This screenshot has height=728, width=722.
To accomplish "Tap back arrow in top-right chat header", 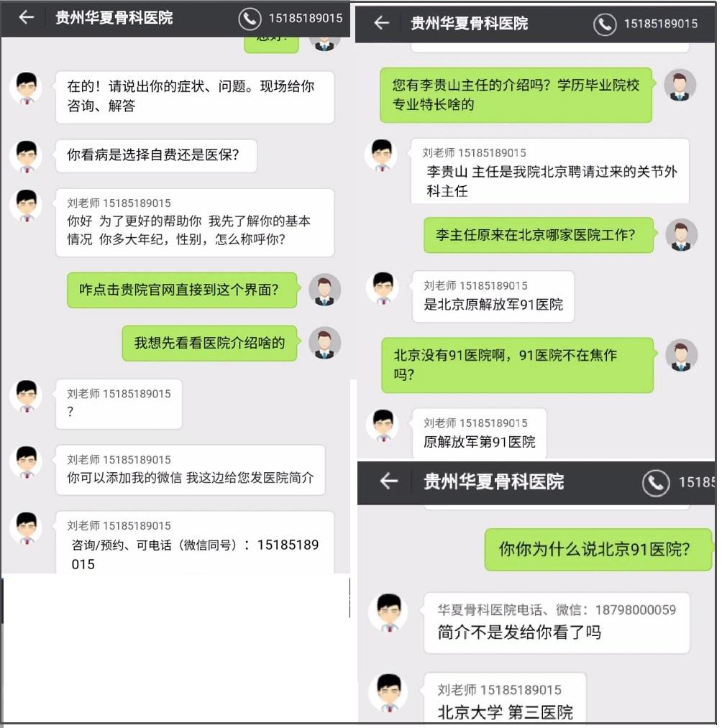I will tap(381, 23).
